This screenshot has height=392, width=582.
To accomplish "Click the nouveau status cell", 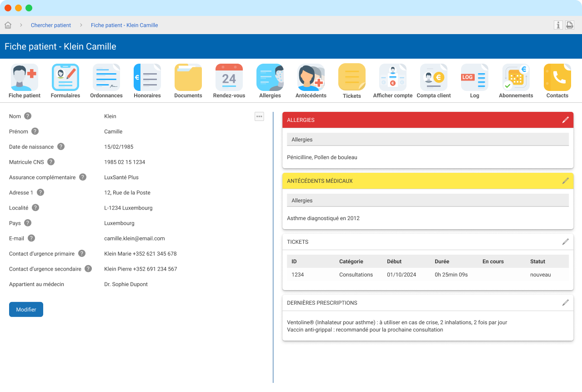I will 541,275.
